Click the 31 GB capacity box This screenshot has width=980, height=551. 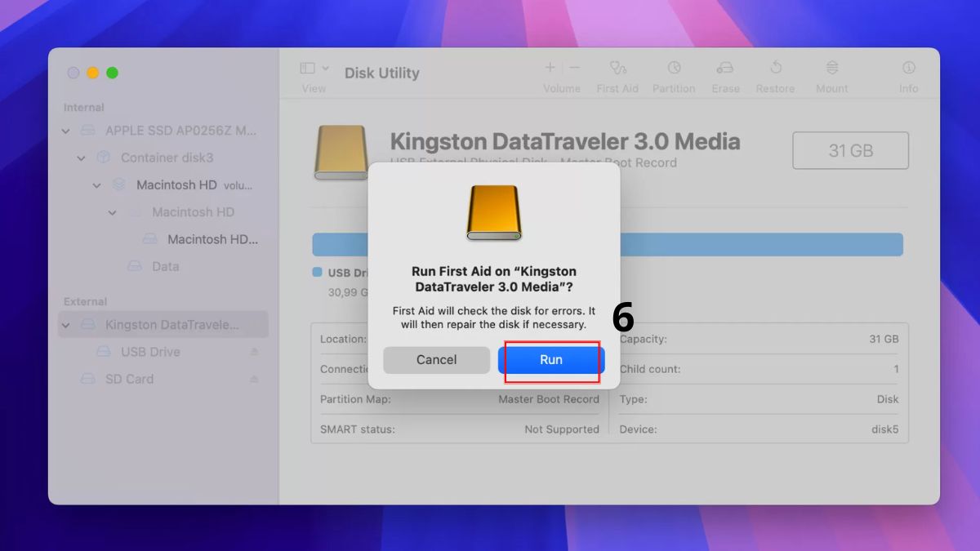(850, 150)
